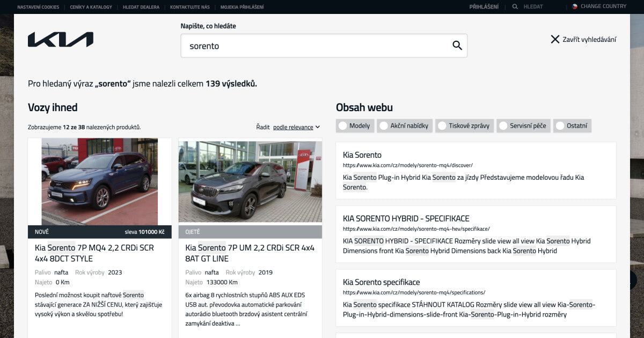644x338 pixels.
Task: Open KIA SORENTO HYBRID - SPECIFIKACE result
Action: (x=406, y=218)
